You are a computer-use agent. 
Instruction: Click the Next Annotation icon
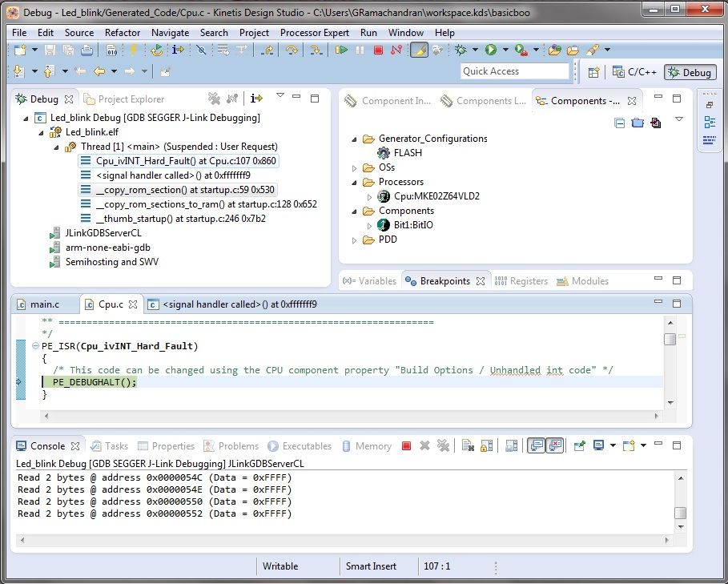point(18,71)
